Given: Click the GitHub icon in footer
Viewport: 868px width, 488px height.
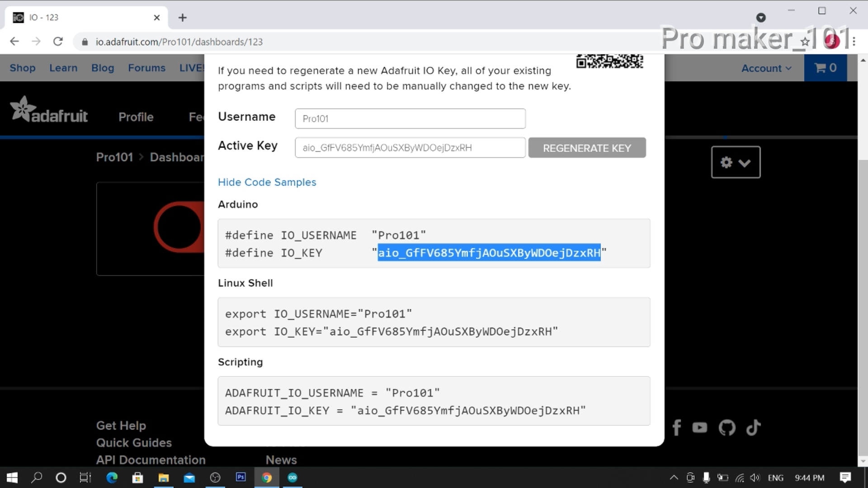Looking at the screenshot, I should (727, 427).
